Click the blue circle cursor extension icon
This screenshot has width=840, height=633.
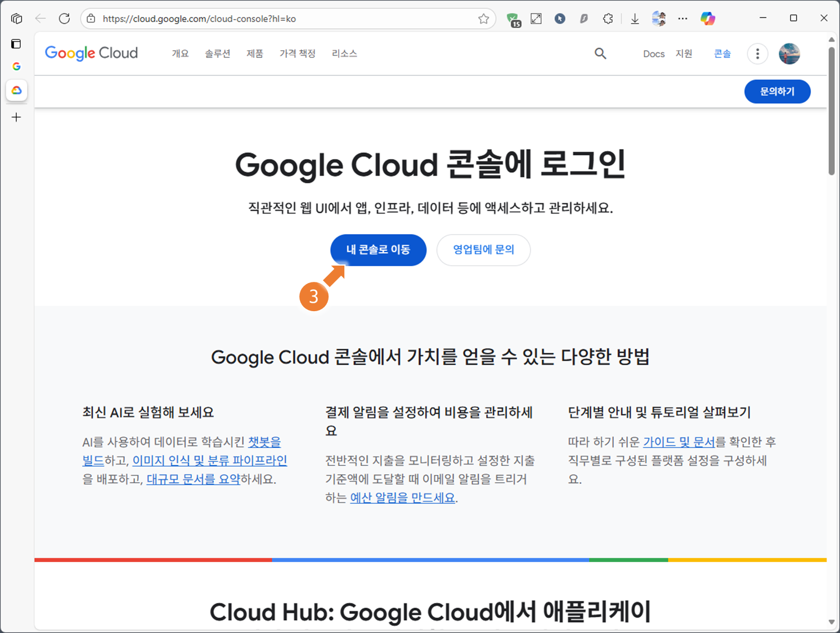coord(560,19)
